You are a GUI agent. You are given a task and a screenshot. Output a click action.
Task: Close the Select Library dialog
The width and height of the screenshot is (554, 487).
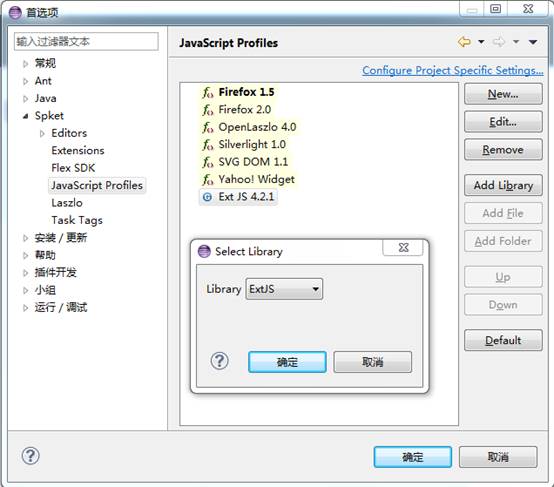(x=403, y=247)
